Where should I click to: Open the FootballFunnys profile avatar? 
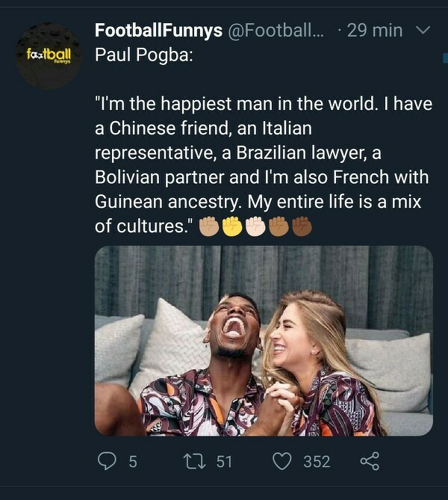point(48,56)
